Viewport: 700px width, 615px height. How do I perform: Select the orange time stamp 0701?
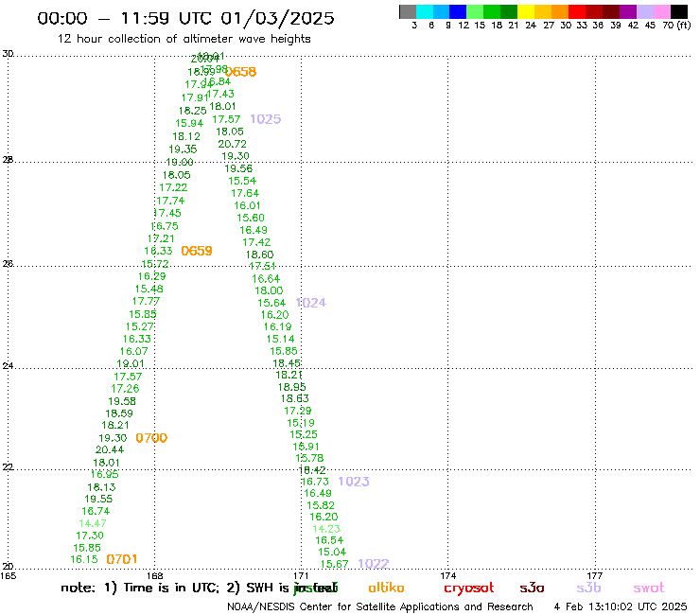[x=122, y=559]
